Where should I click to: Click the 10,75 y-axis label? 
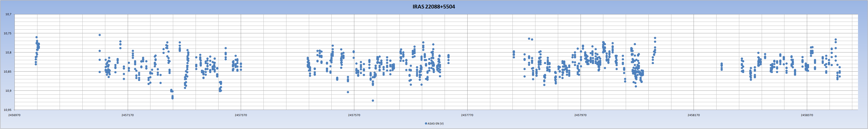(x=7, y=34)
